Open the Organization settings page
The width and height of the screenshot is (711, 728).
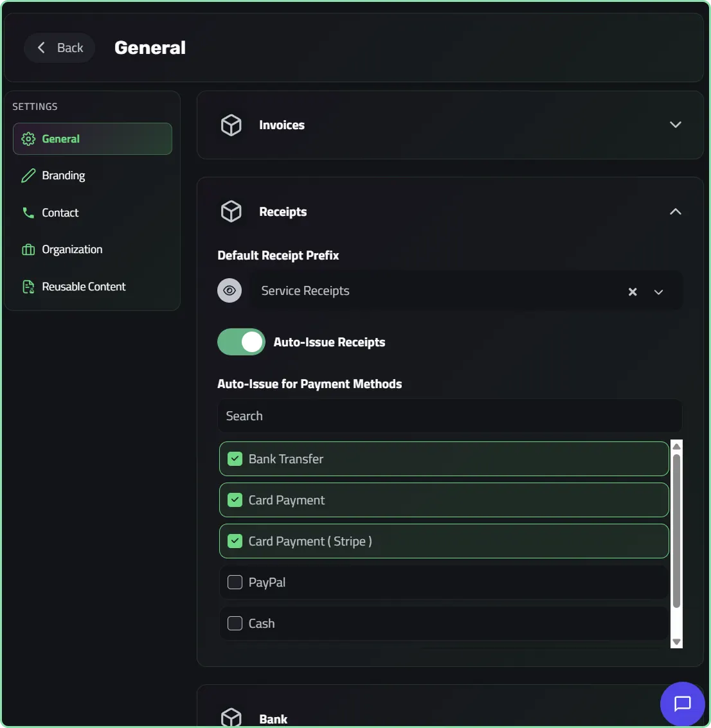pyautogui.click(x=93, y=249)
